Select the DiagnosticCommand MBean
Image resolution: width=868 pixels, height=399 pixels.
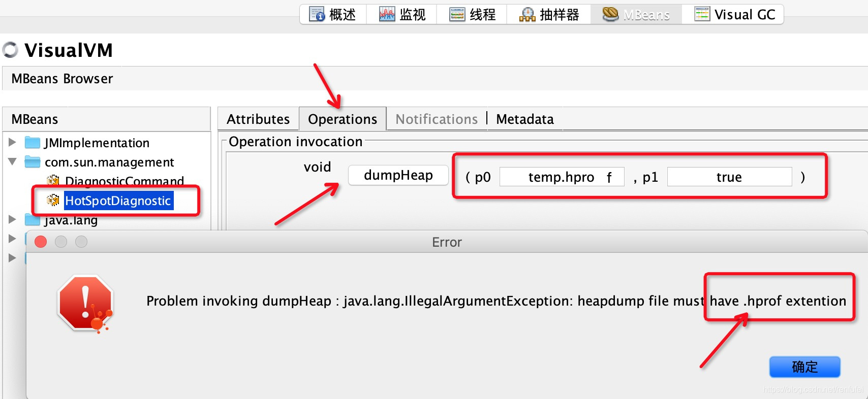(x=125, y=181)
